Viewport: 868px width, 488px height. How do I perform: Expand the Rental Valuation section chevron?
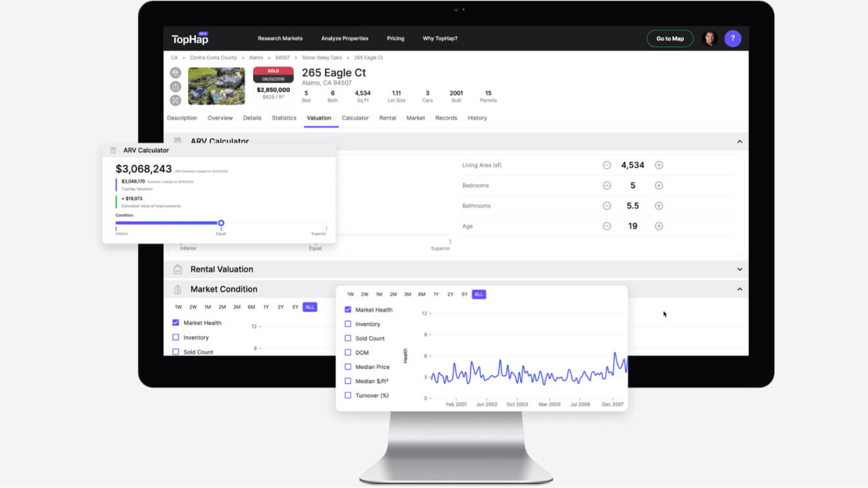[740, 269]
